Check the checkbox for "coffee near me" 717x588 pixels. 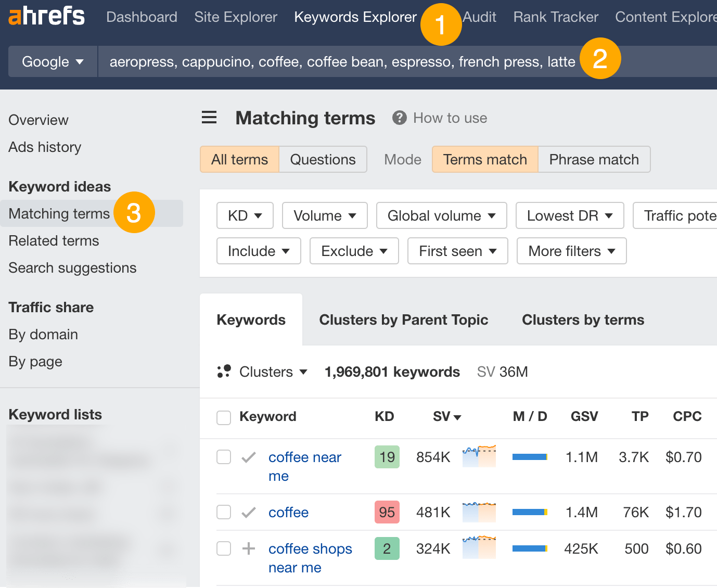click(x=224, y=456)
